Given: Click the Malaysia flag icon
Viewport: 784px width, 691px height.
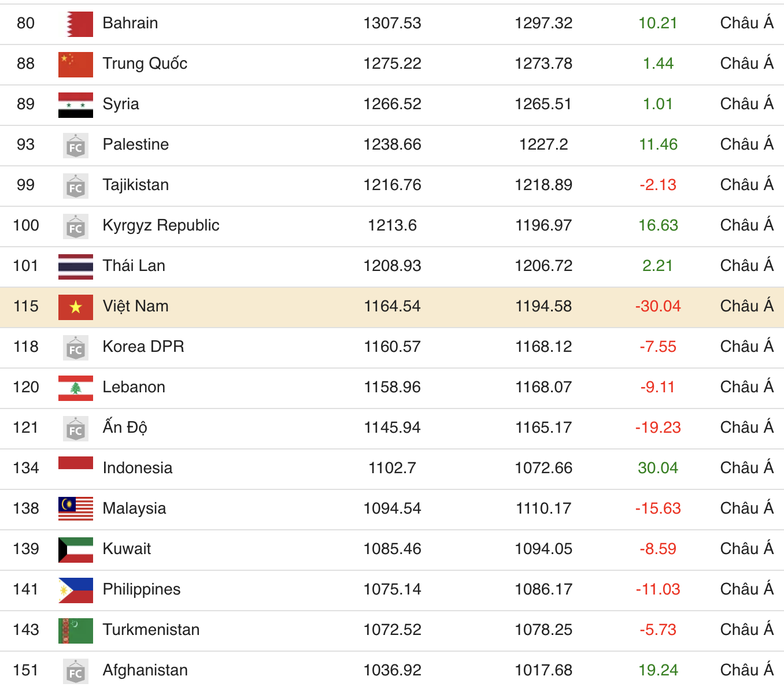Looking at the screenshot, I should tap(76, 509).
